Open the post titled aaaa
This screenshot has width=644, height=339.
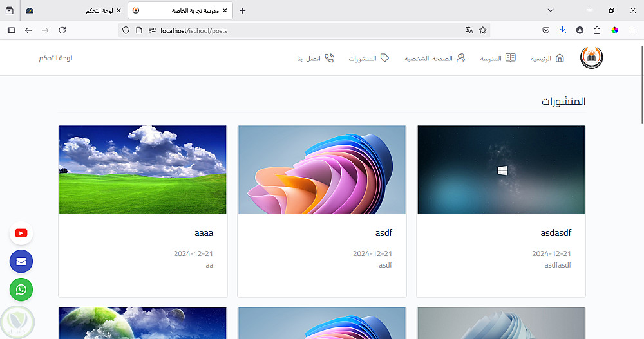pyautogui.click(x=204, y=234)
